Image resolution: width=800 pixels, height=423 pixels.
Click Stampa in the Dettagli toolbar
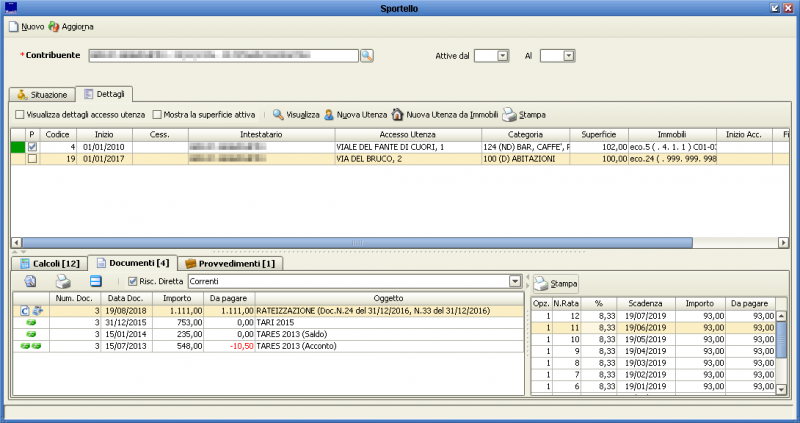point(524,115)
